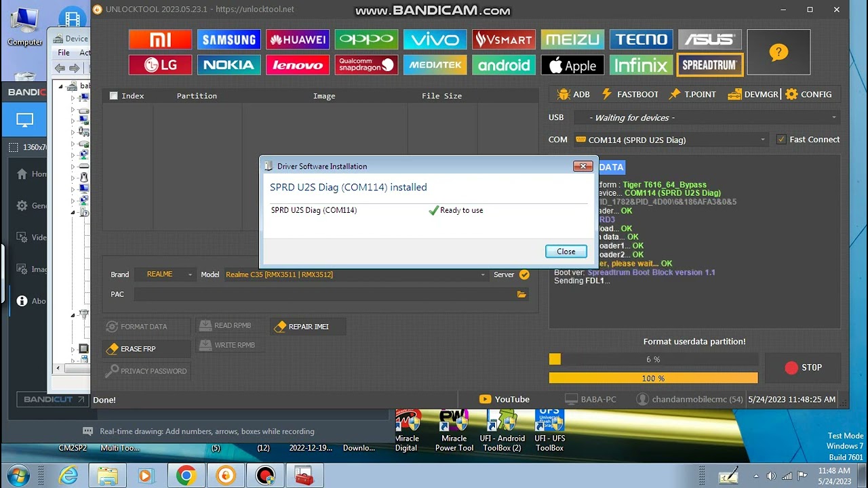Open the Windows Start menu
868x488 pixels.
18,476
